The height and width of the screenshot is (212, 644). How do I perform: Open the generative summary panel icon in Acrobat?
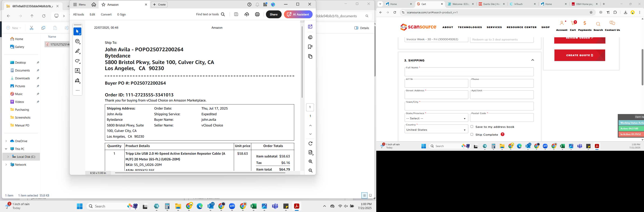click(x=310, y=26)
